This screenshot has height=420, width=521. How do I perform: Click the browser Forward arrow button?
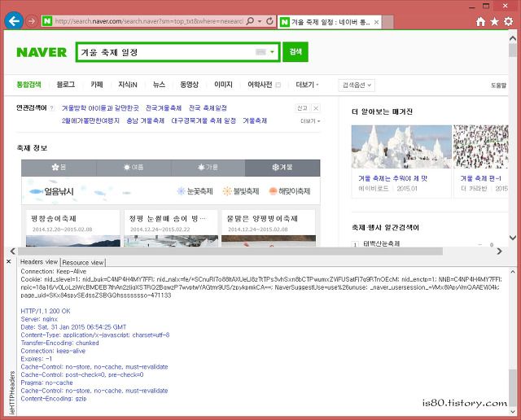point(32,21)
